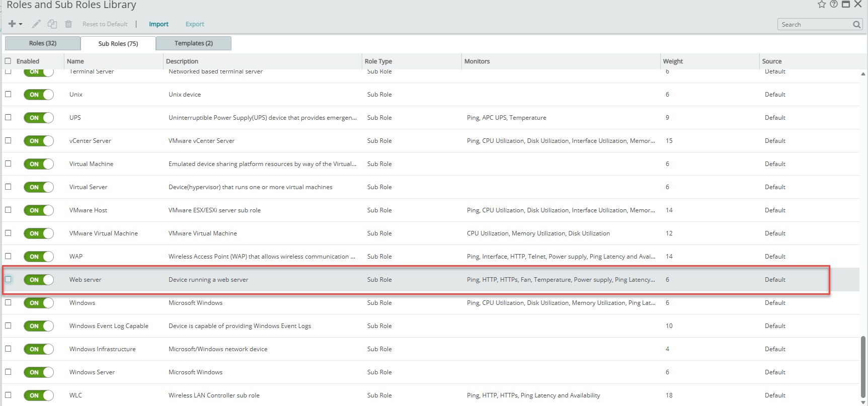Click the favorite star icon
The height and width of the screenshot is (406, 868).
coord(822,4)
